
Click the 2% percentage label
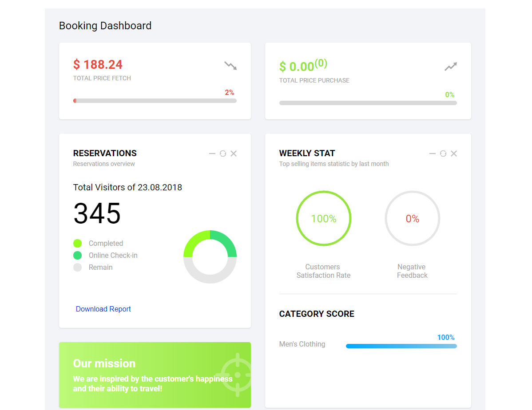[229, 92]
